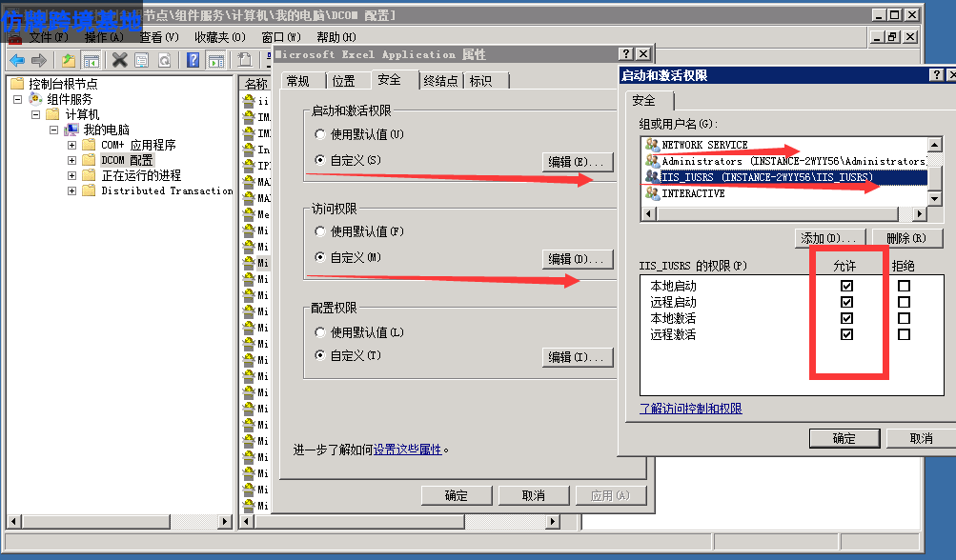Toggle Allow checkbox for 本地激活

click(x=846, y=318)
